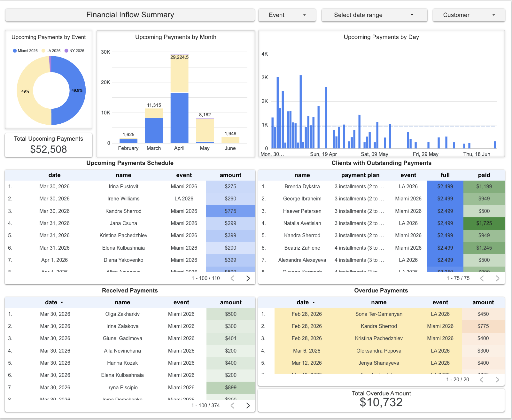Click previous page arrow on Received Payments table

[x=232, y=405]
